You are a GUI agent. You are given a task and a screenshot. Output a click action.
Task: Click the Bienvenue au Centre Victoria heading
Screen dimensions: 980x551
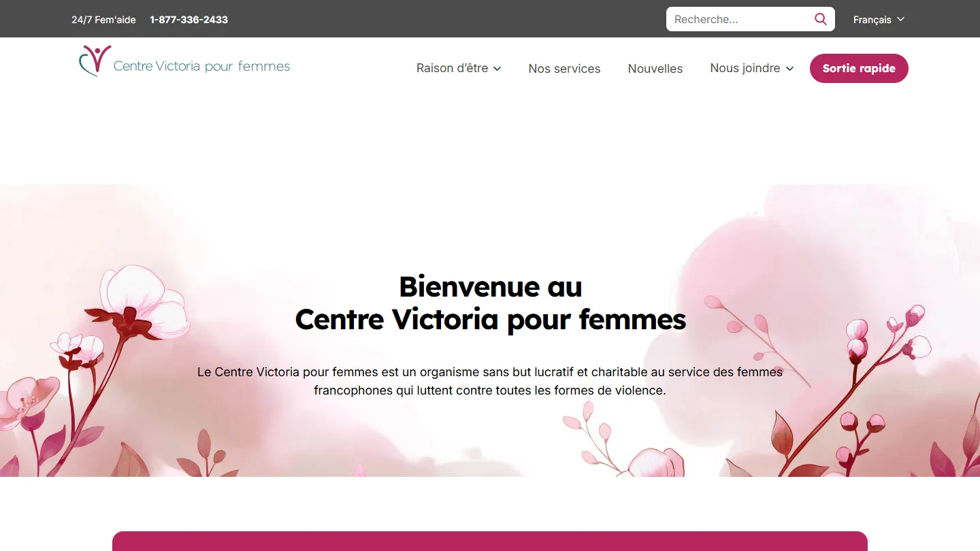coord(490,303)
